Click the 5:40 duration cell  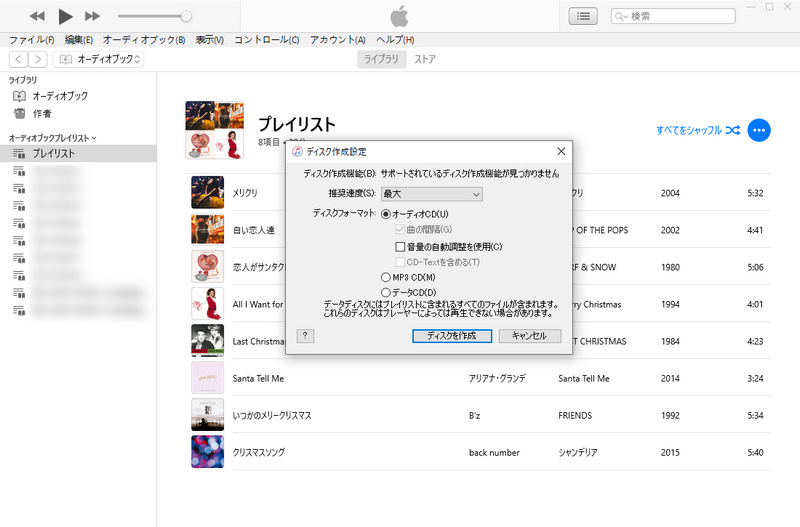pyautogui.click(x=756, y=453)
